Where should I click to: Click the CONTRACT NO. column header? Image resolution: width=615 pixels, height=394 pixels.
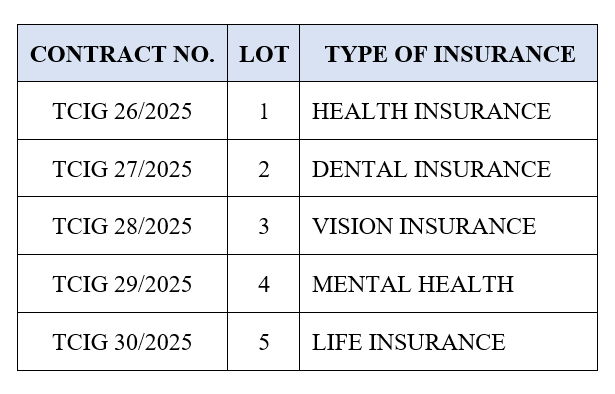coord(122,54)
